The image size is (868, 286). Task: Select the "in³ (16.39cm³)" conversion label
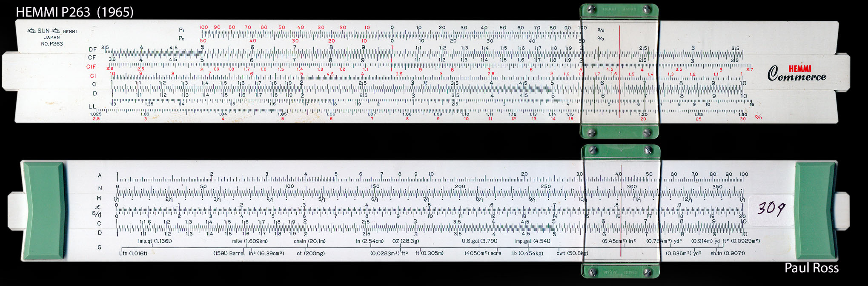click(266, 254)
